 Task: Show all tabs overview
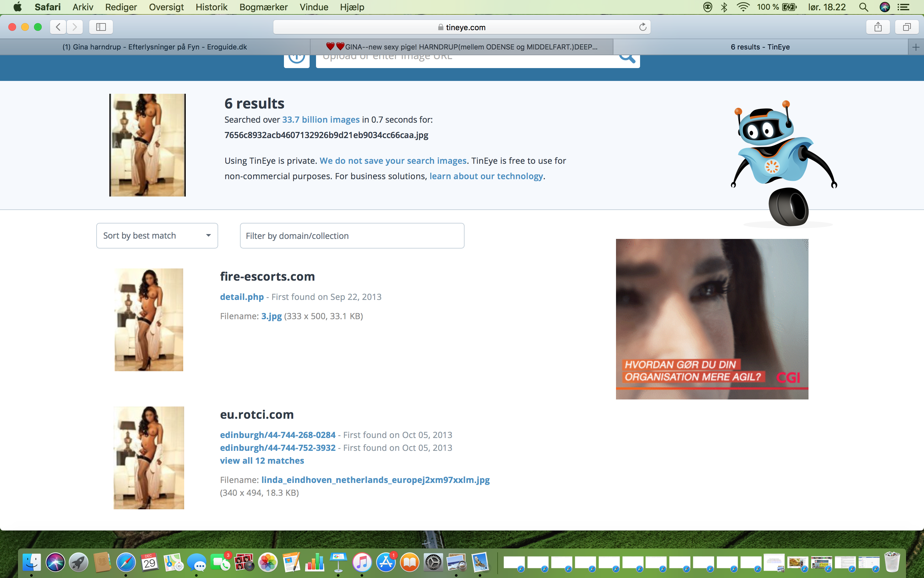point(907,27)
